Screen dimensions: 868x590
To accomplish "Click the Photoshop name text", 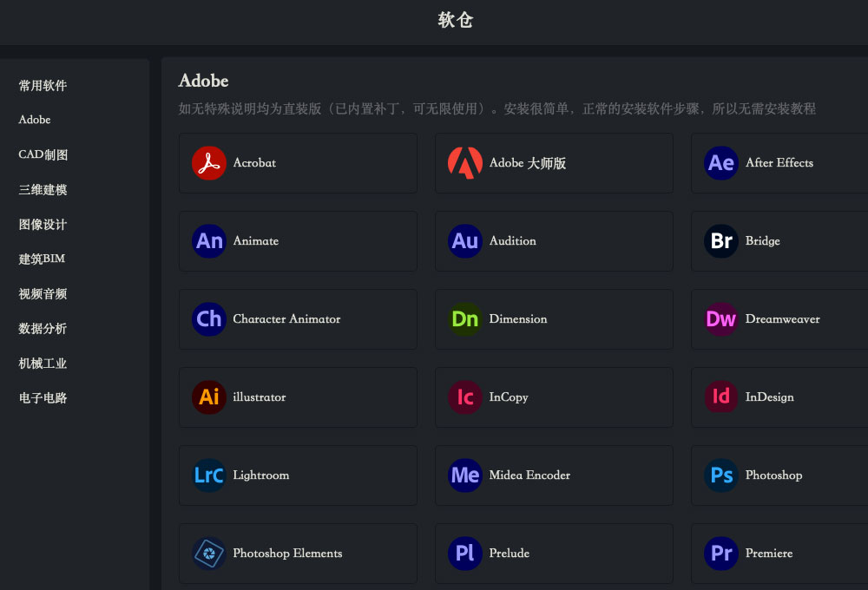I will tap(774, 475).
